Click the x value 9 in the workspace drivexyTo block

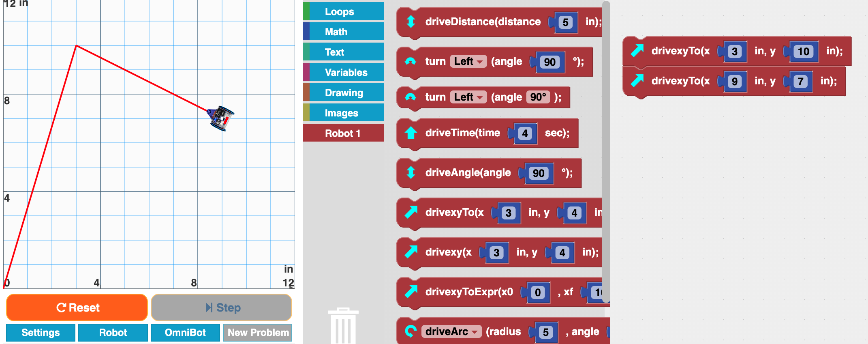pos(735,82)
